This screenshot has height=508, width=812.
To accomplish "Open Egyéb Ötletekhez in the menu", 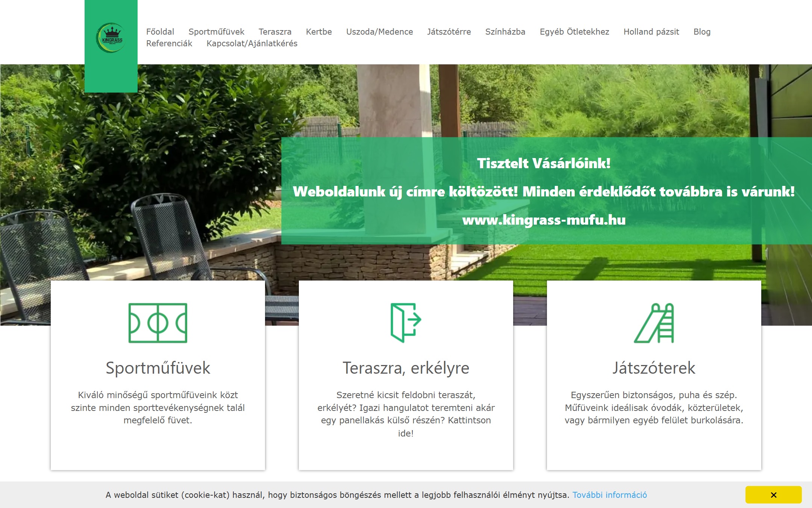I will coord(574,32).
